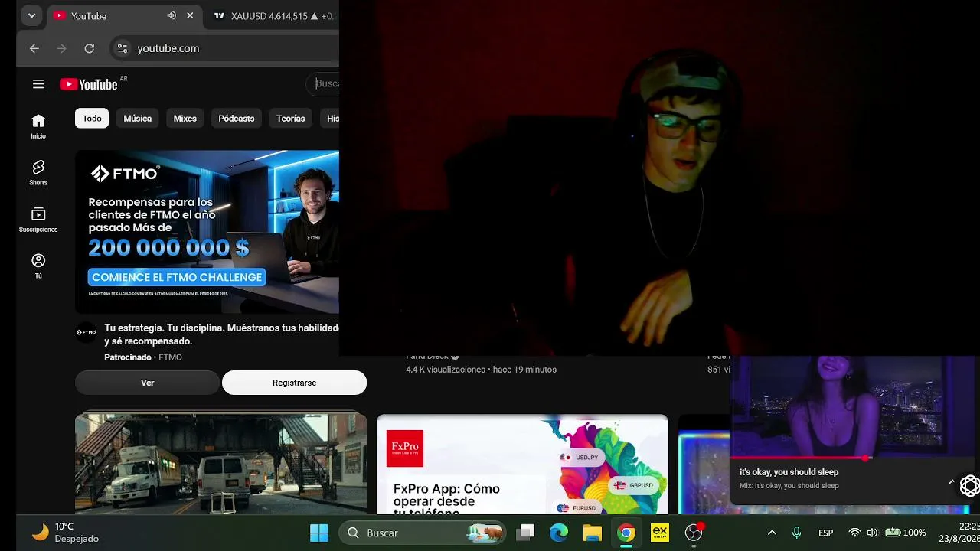The image size is (980, 551).
Task: Click the FTMO channel avatar under the ad
Action: click(86, 333)
